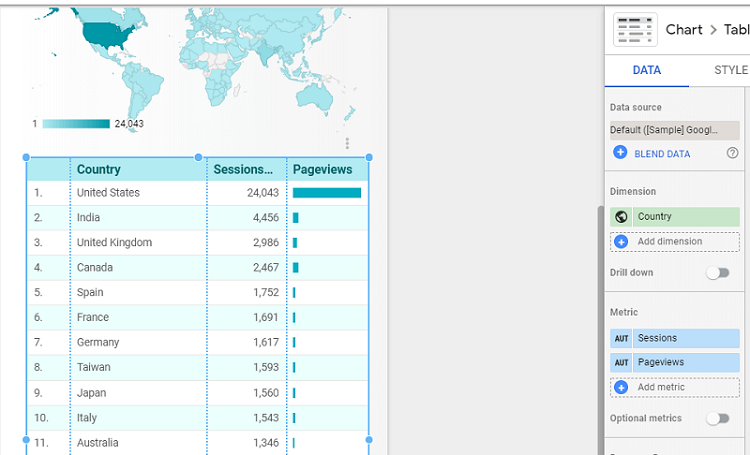Click the France cell
Viewport: 750px width, 455px height.
click(93, 317)
